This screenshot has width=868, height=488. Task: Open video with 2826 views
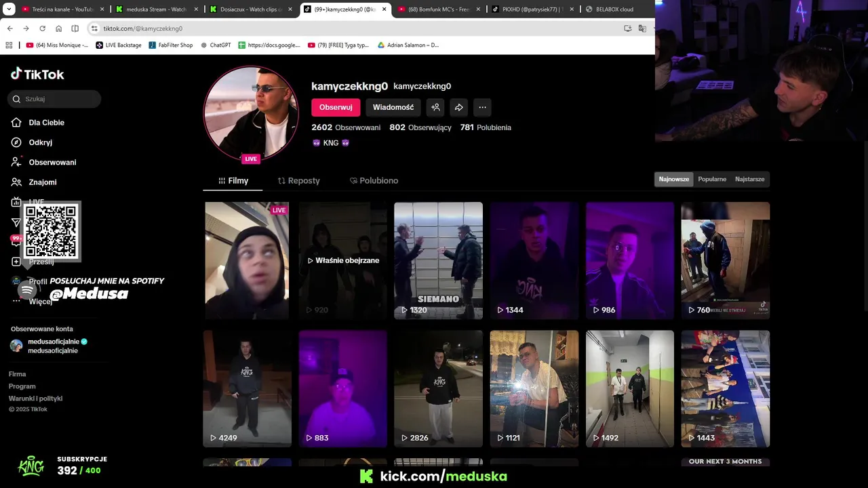pos(439,388)
